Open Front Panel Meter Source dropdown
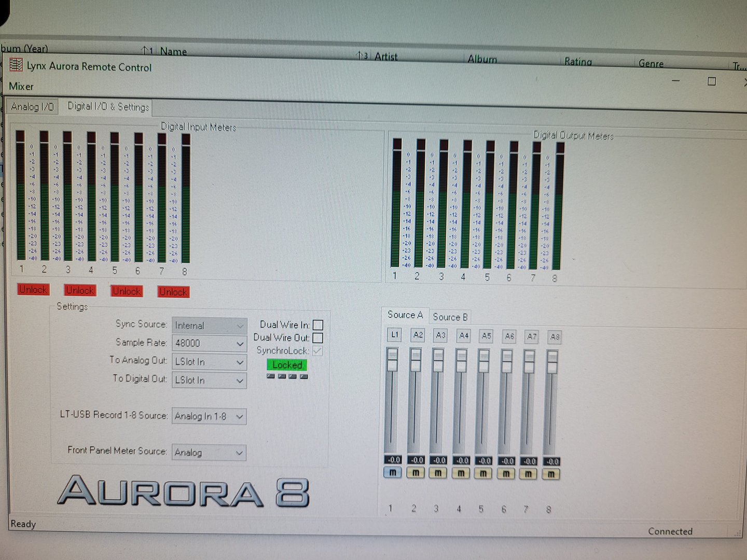Image resolution: width=747 pixels, height=560 pixels. 209,453
